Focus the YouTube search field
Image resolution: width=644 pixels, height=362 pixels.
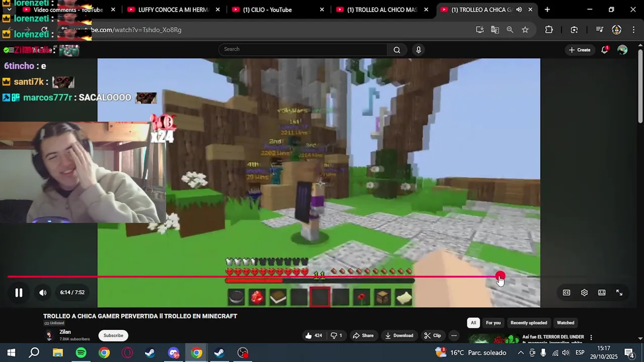303,49
